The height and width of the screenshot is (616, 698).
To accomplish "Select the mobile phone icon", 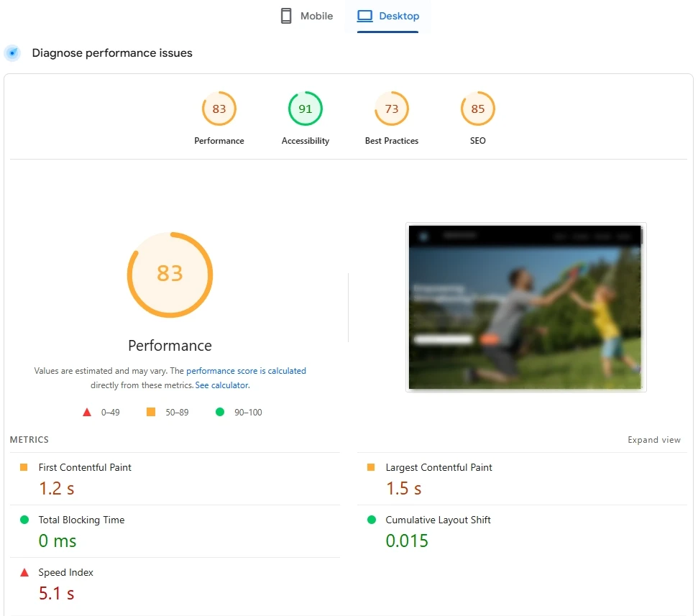I will click(x=285, y=15).
